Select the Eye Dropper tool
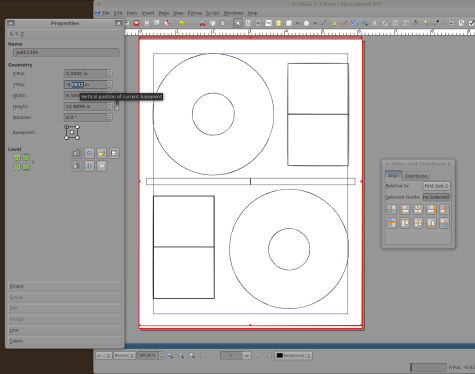The image size is (475, 374). point(436,23)
